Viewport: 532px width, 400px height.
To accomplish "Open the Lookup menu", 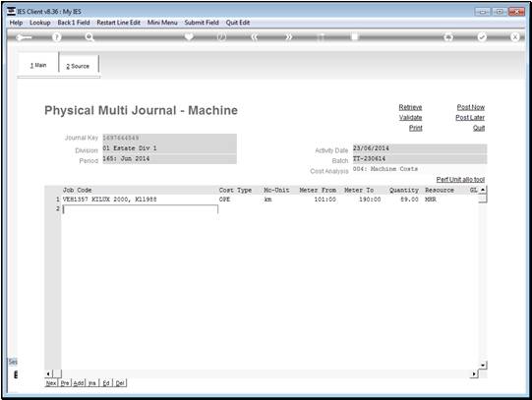I will click(x=40, y=23).
